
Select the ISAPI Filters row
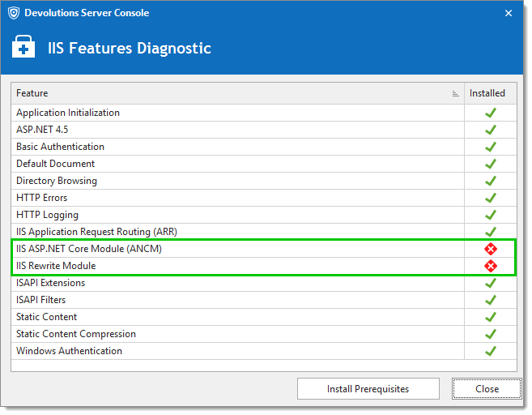click(x=264, y=300)
